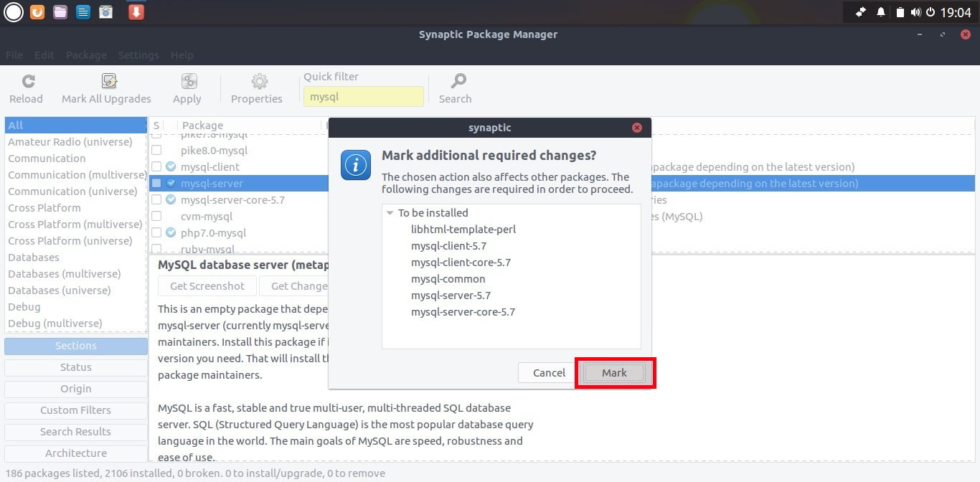The width and height of the screenshot is (980, 482).
Task: Select Debug (multiverse) section
Action: coord(76,323)
